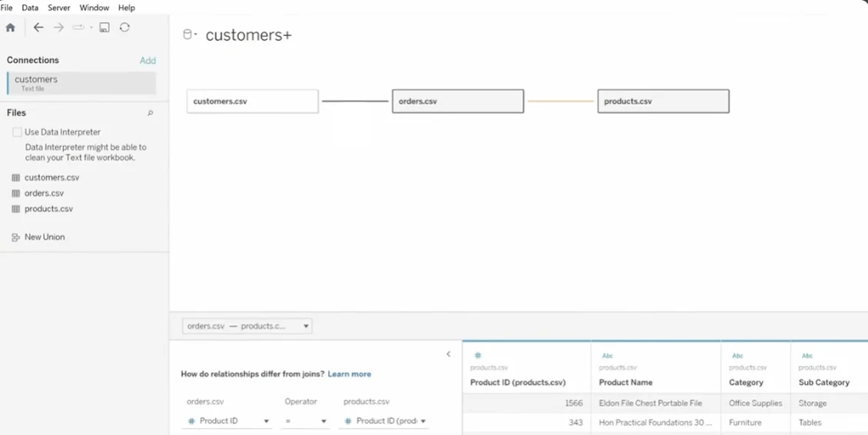Click the Tables sub category cell
Viewport: 868px width, 435px height.
pos(830,422)
